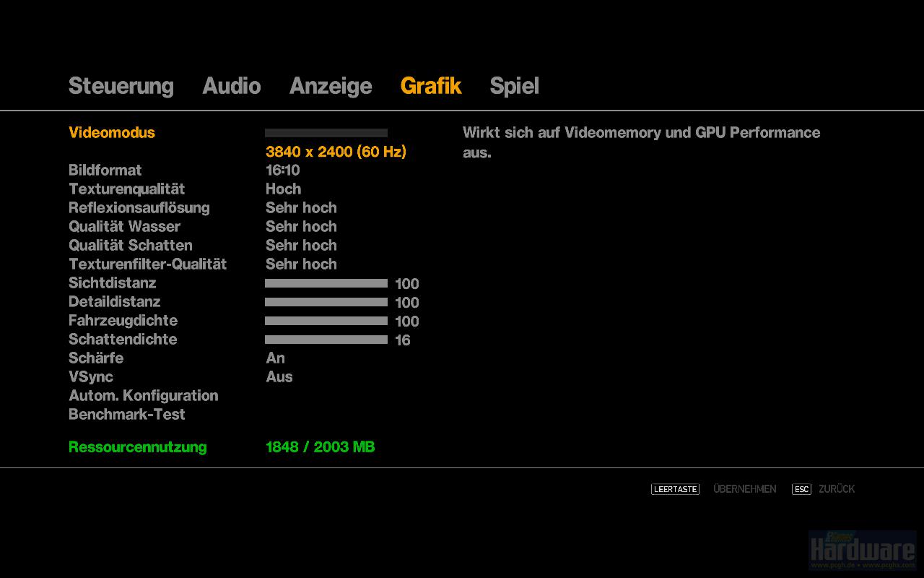
Task: Change Qualität Schatten value Sehr hoch
Action: 301,246
